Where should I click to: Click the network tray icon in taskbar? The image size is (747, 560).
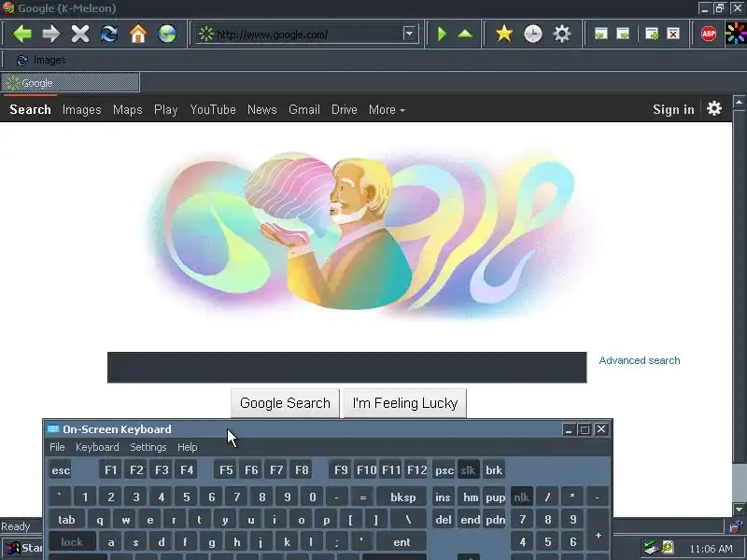click(x=650, y=548)
